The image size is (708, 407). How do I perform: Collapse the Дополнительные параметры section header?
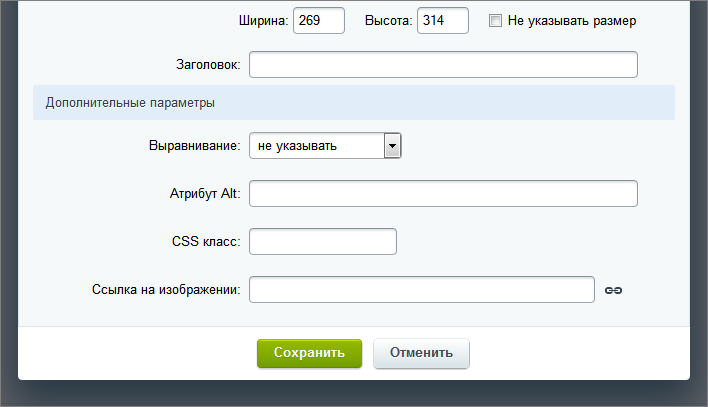[x=354, y=103]
